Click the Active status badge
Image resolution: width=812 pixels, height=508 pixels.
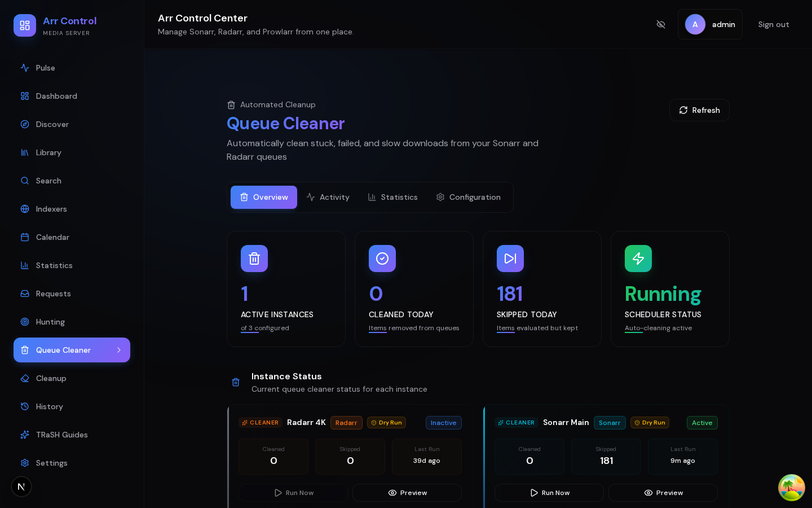pyautogui.click(x=702, y=423)
